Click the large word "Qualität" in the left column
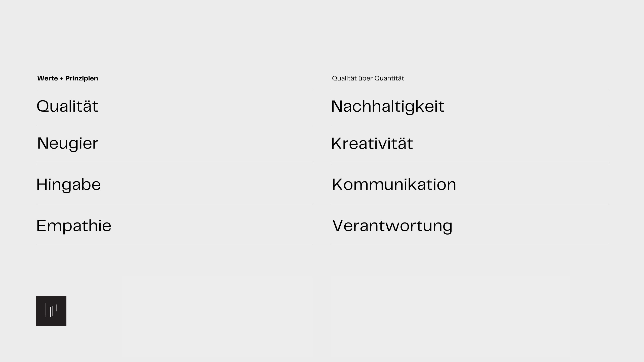Image resolution: width=644 pixels, height=362 pixels. pos(67,106)
